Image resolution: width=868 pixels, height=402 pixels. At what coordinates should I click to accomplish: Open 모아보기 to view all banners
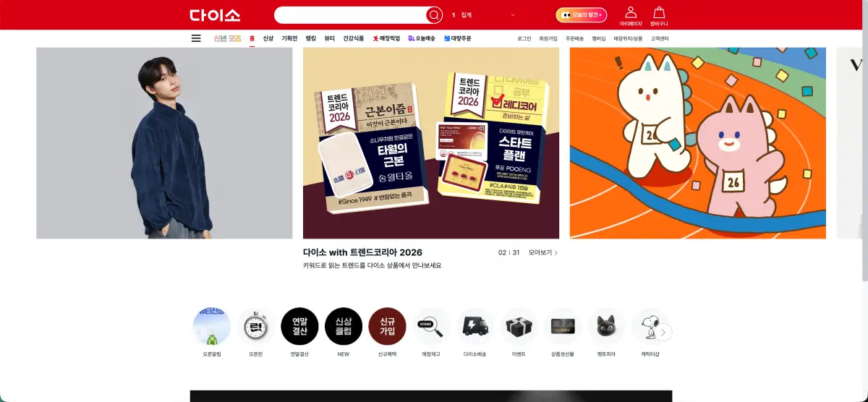542,252
